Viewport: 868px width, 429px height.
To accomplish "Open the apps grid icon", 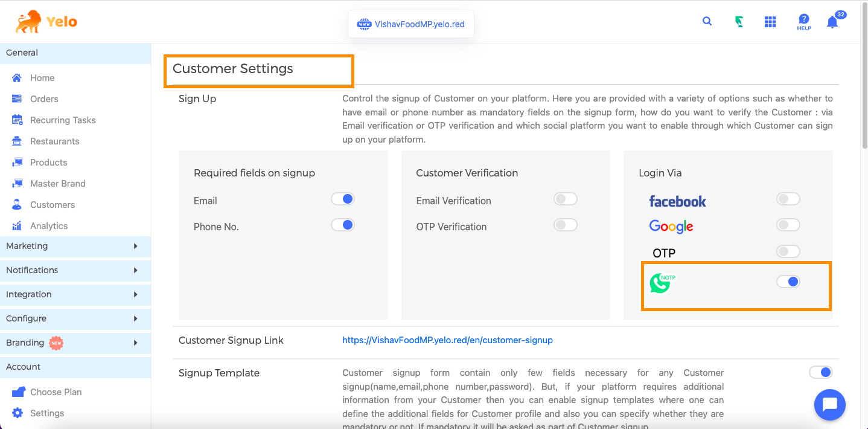I will pos(770,22).
